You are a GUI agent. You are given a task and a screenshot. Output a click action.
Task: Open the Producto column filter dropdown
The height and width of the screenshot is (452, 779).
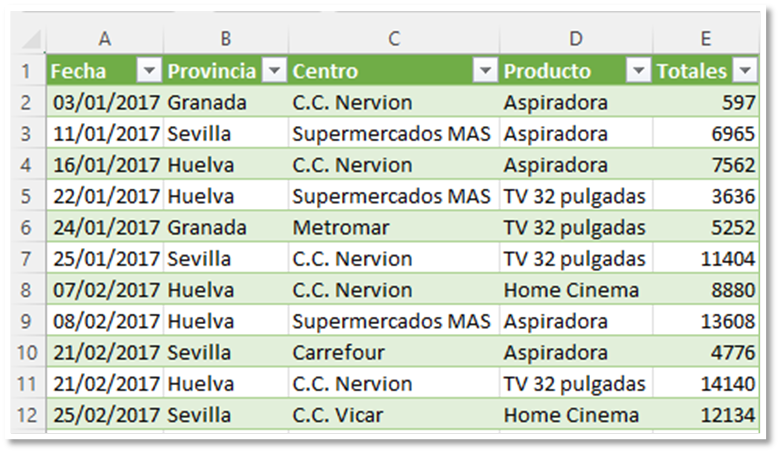638,71
